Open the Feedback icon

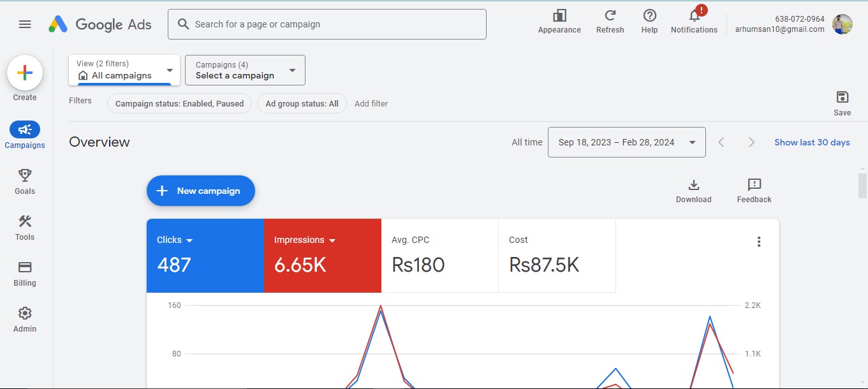click(x=754, y=186)
